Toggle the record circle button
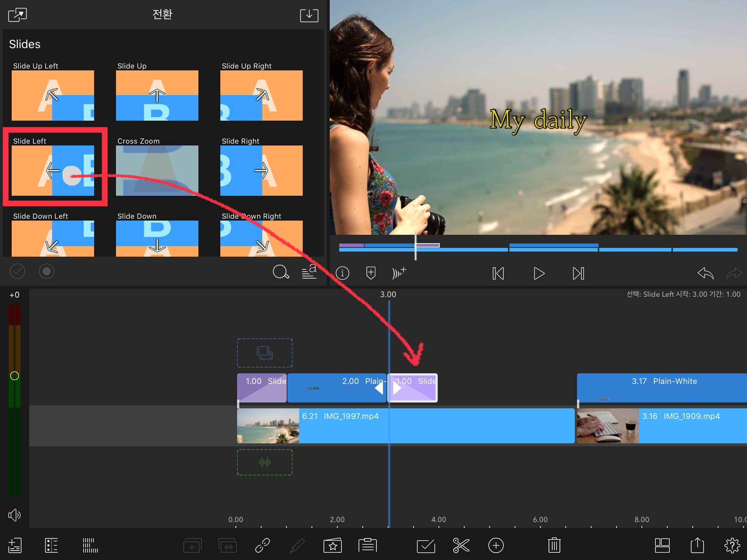This screenshot has width=747, height=560. pos(47,271)
